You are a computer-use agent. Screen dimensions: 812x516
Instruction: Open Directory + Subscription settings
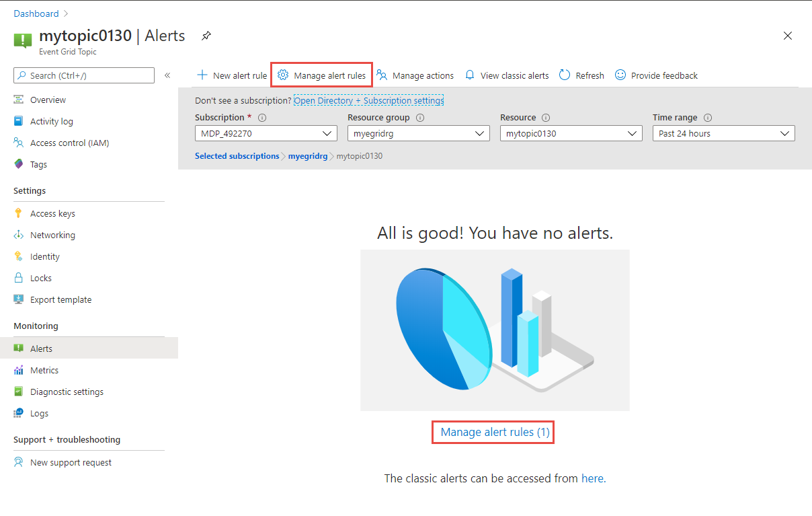[x=367, y=100]
